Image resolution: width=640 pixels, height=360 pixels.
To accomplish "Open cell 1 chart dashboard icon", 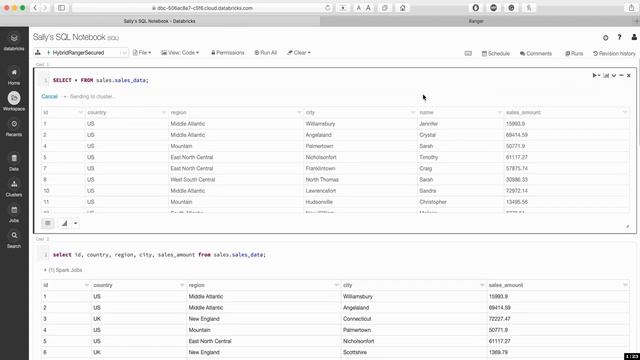I will 606,76.
